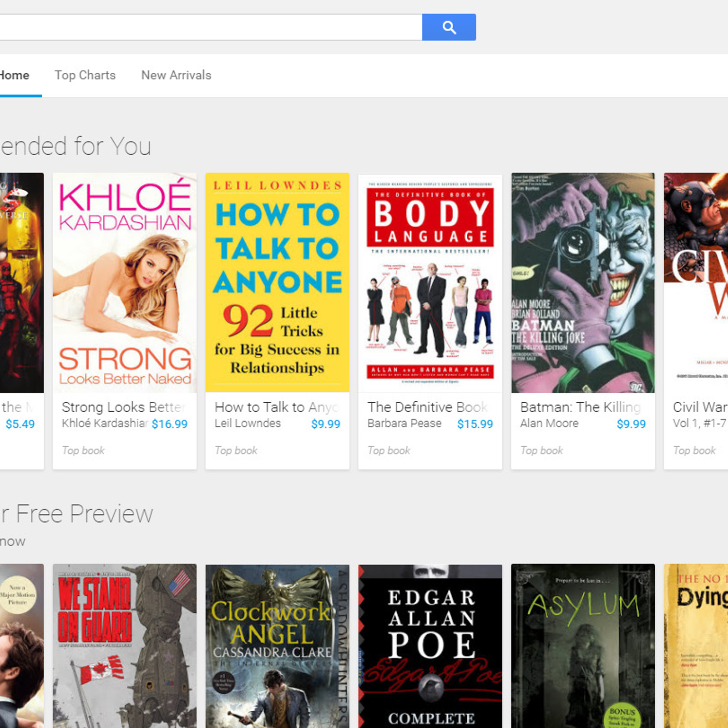Open the 'Dying' yellow book cover
This screenshot has height=728, width=728.
click(x=696, y=646)
